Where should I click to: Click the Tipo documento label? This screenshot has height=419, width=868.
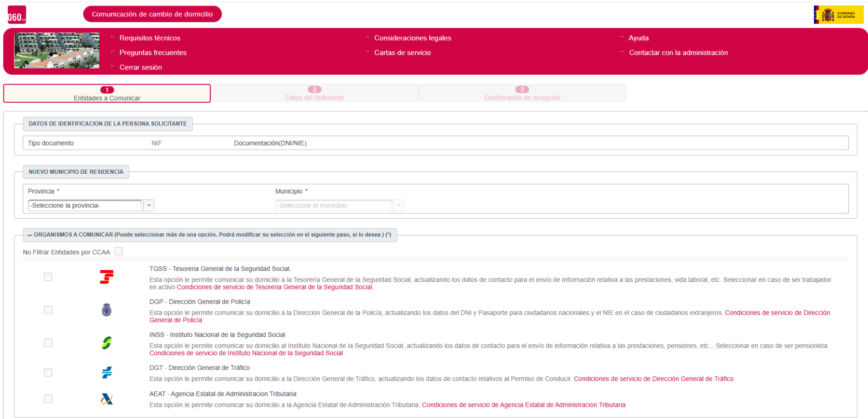(51, 143)
